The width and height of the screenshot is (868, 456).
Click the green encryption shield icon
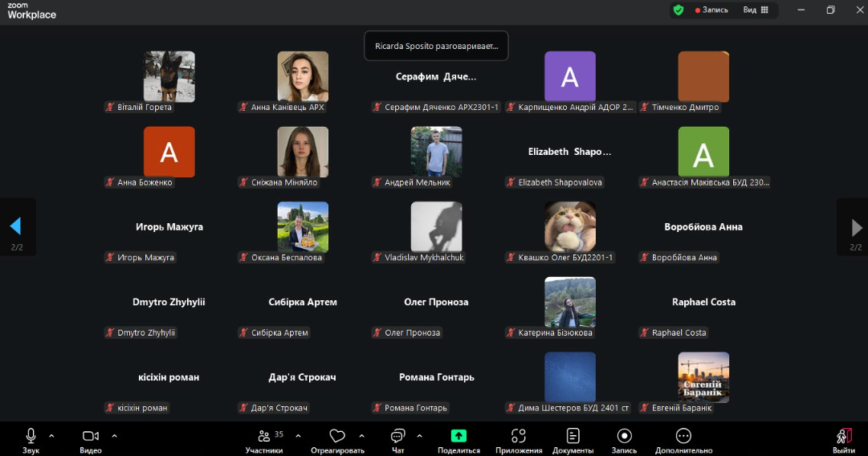click(x=679, y=10)
